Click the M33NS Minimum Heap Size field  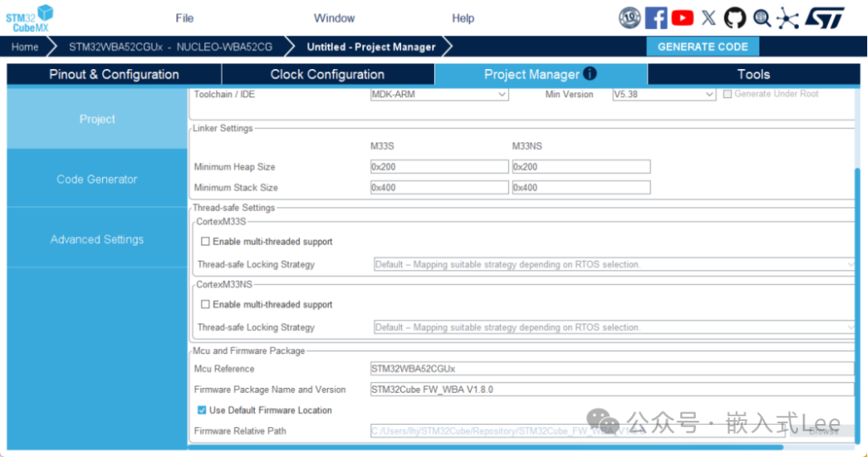click(581, 166)
